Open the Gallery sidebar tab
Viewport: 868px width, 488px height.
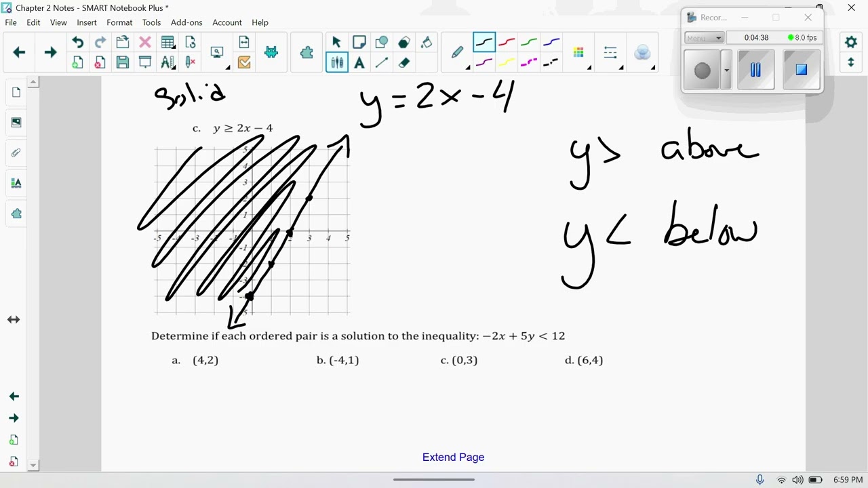pos(16,123)
